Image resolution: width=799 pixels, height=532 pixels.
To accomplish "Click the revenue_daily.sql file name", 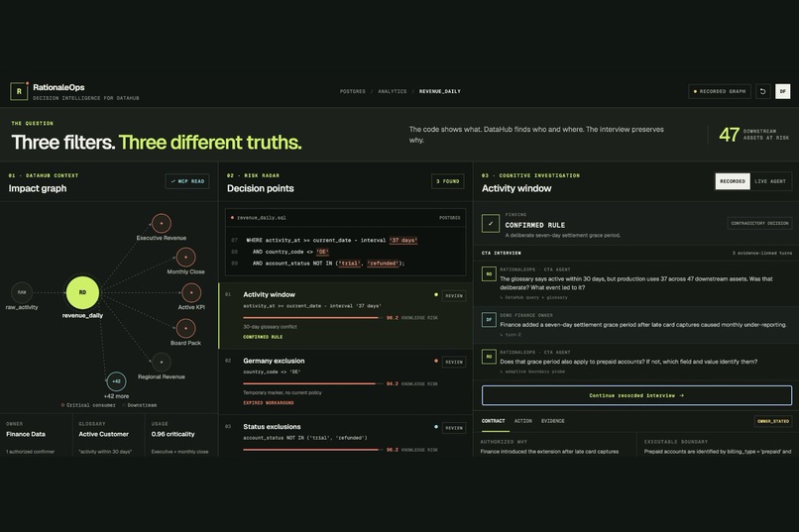I will [x=262, y=218].
